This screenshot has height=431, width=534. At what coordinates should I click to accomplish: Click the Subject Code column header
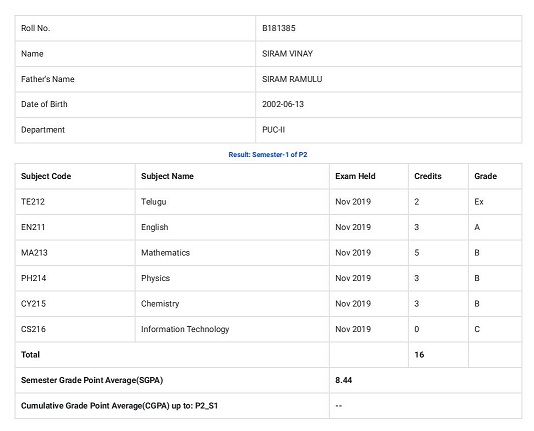click(46, 176)
